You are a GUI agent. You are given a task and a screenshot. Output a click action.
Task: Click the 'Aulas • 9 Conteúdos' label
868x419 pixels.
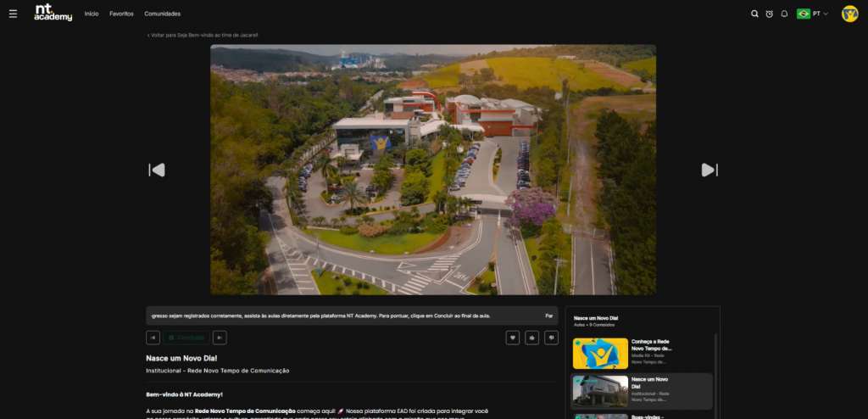pos(594,325)
